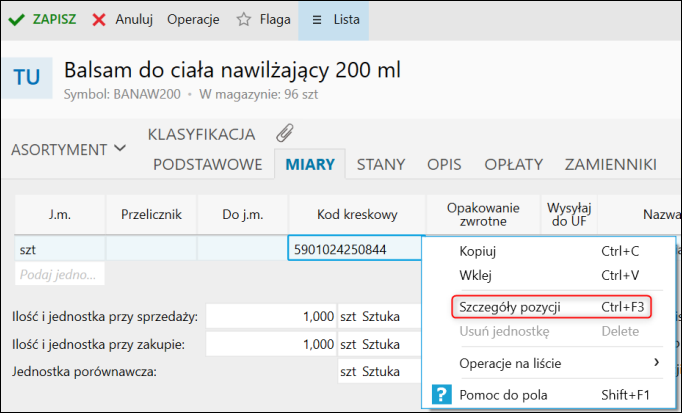The height and width of the screenshot is (413, 682).
Task: Click the TU product type badge
Action: coord(27,77)
